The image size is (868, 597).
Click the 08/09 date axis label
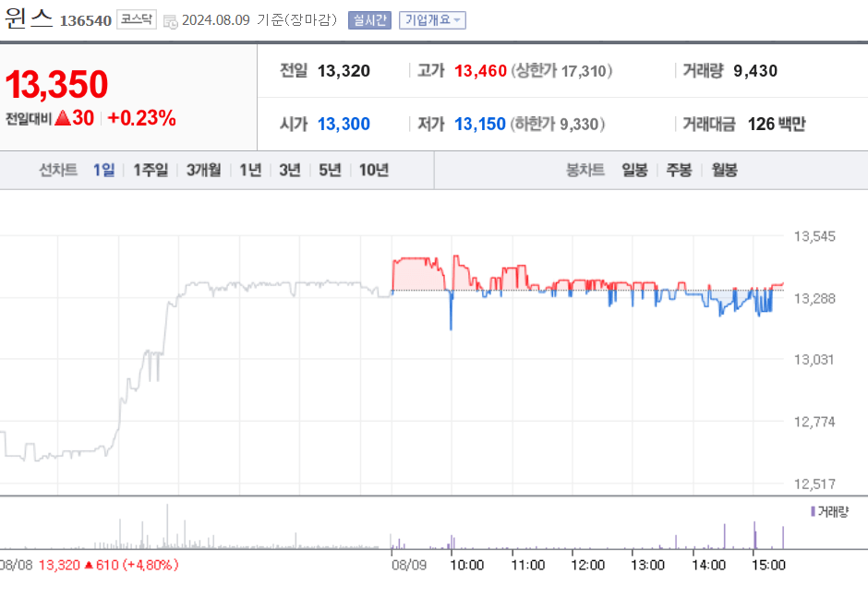(x=409, y=565)
